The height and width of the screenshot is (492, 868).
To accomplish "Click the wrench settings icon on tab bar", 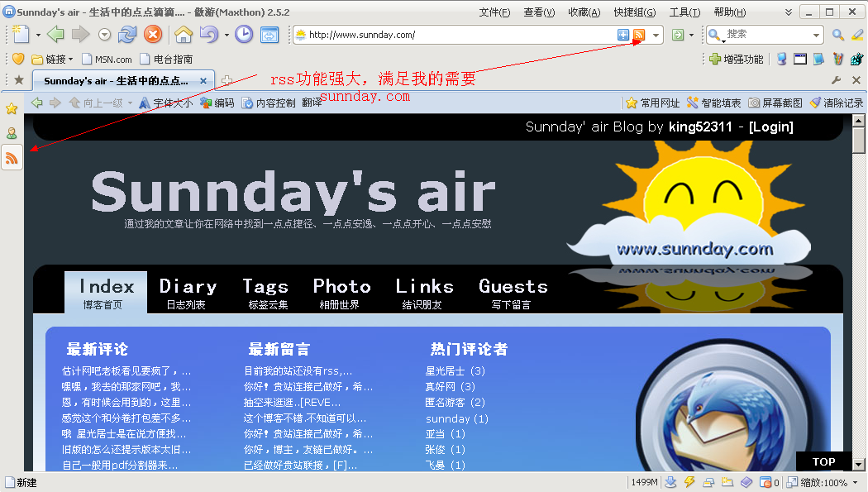I will (x=836, y=80).
